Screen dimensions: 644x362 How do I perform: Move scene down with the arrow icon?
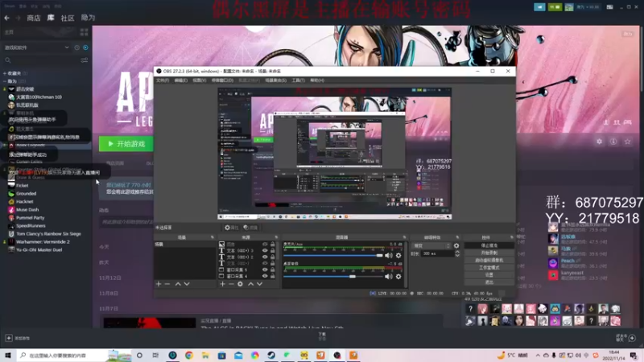click(187, 284)
